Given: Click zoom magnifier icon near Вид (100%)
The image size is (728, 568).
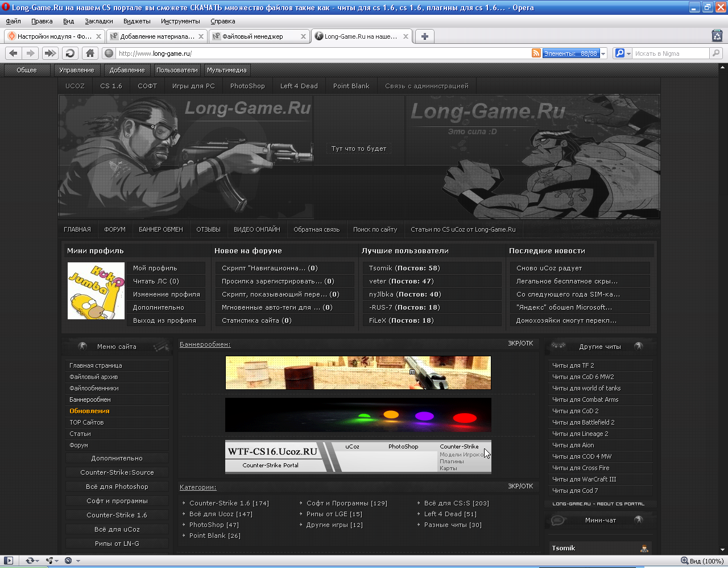Looking at the screenshot, I should [684, 561].
